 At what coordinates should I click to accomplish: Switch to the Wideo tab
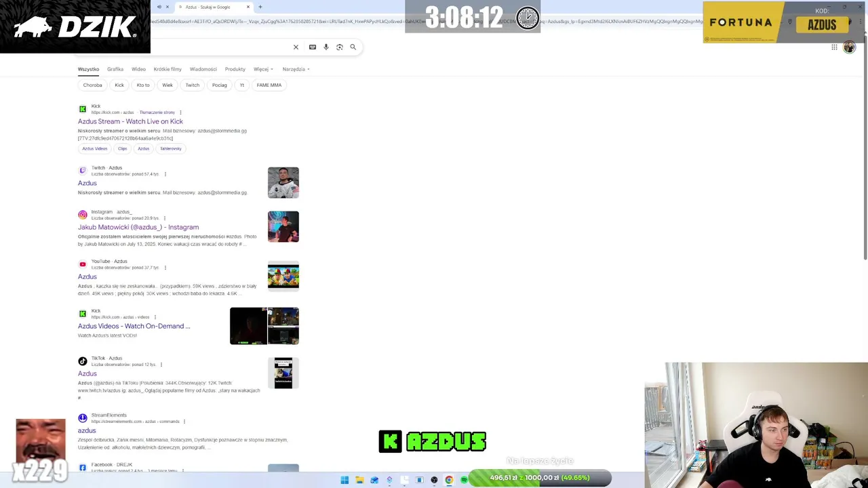pyautogui.click(x=138, y=69)
